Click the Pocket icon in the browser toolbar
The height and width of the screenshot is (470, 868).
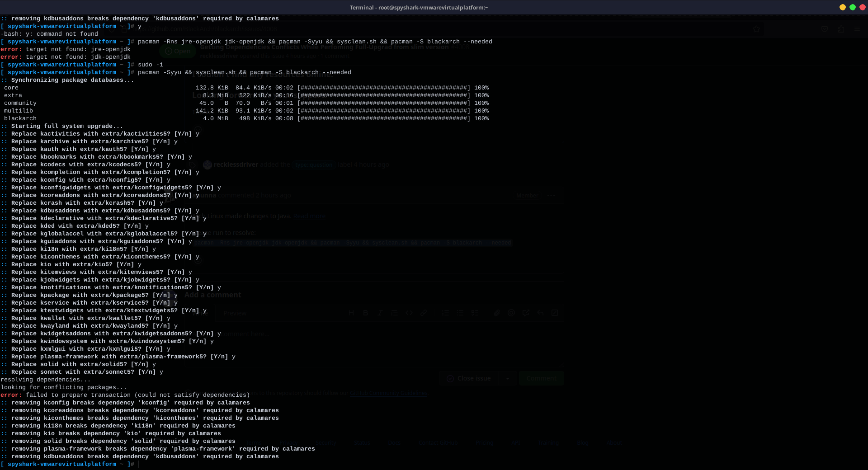[825, 29]
